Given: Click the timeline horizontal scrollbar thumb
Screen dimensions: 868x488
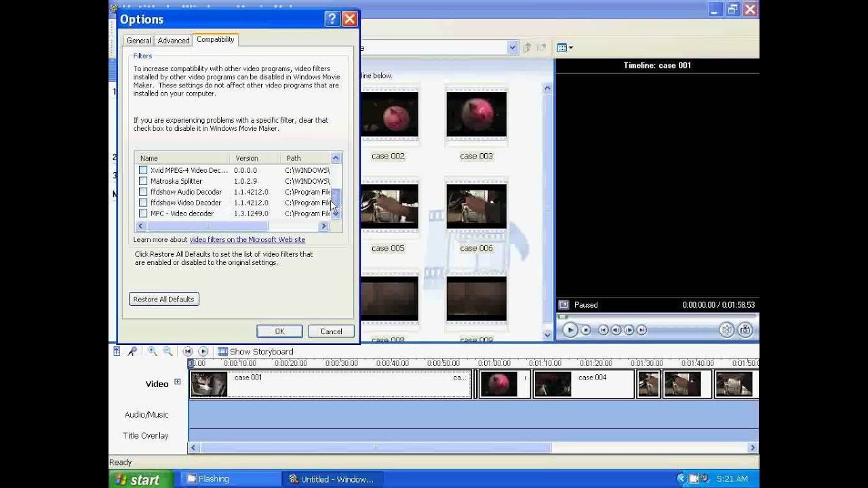Looking at the screenshot, I should pos(376,447).
